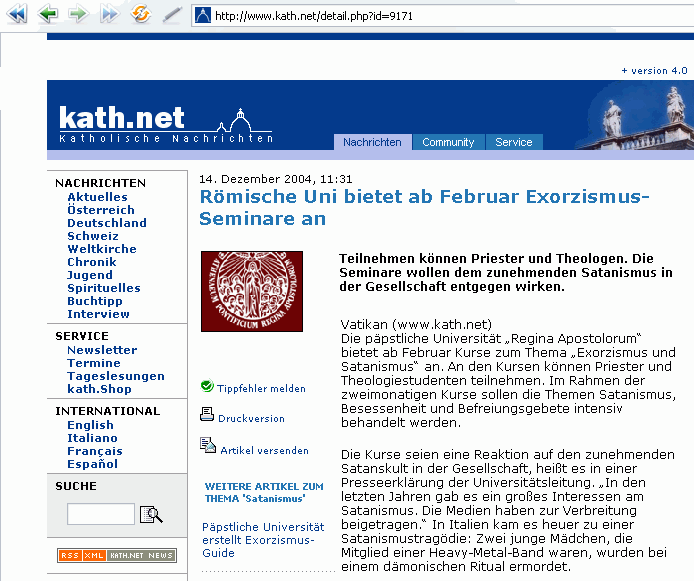Click the 'Artikel versenden' link
The image size is (694, 581).
coord(265,450)
